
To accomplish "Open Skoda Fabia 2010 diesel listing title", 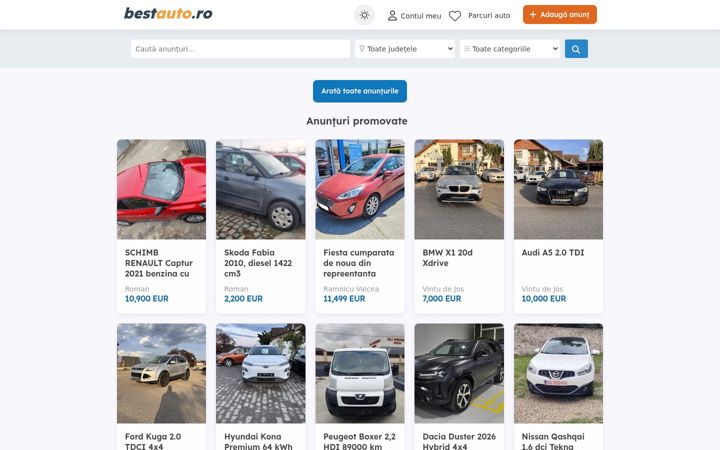I will pyautogui.click(x=258, y=263).
